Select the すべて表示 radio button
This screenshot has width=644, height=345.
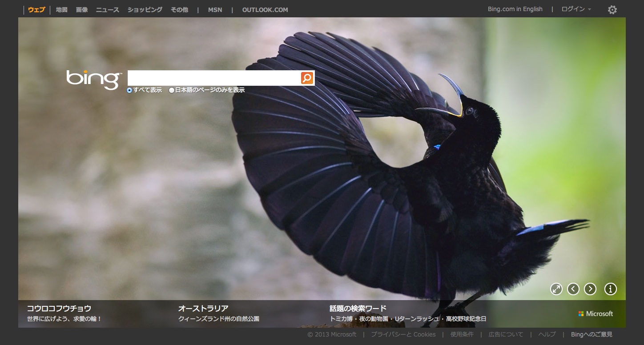[129, 90]
